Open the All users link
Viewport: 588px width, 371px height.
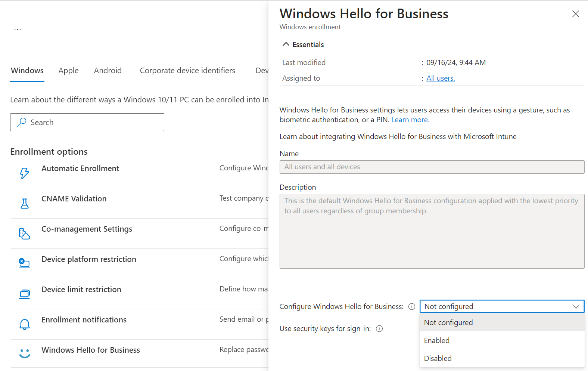441,78
